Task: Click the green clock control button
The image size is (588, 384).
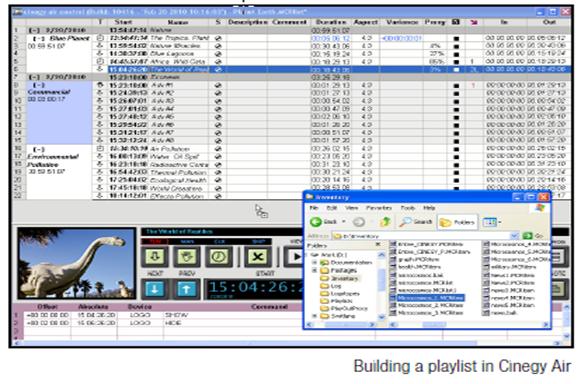Action: (x=219, y=256)
